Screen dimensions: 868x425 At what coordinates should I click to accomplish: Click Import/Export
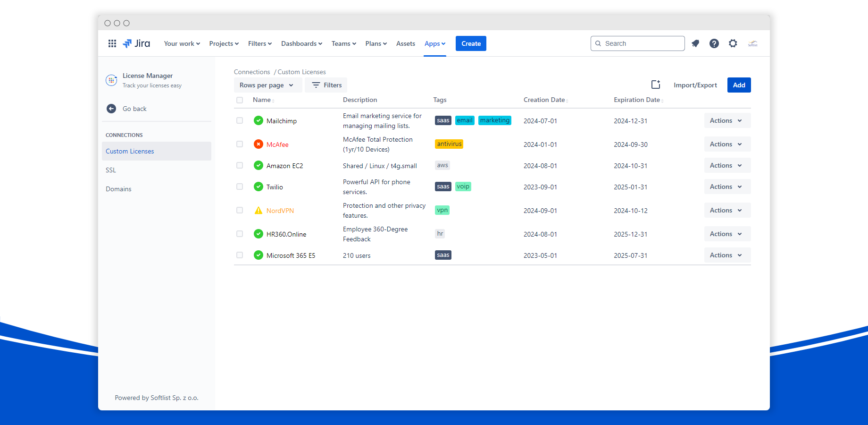pos(695,85)
